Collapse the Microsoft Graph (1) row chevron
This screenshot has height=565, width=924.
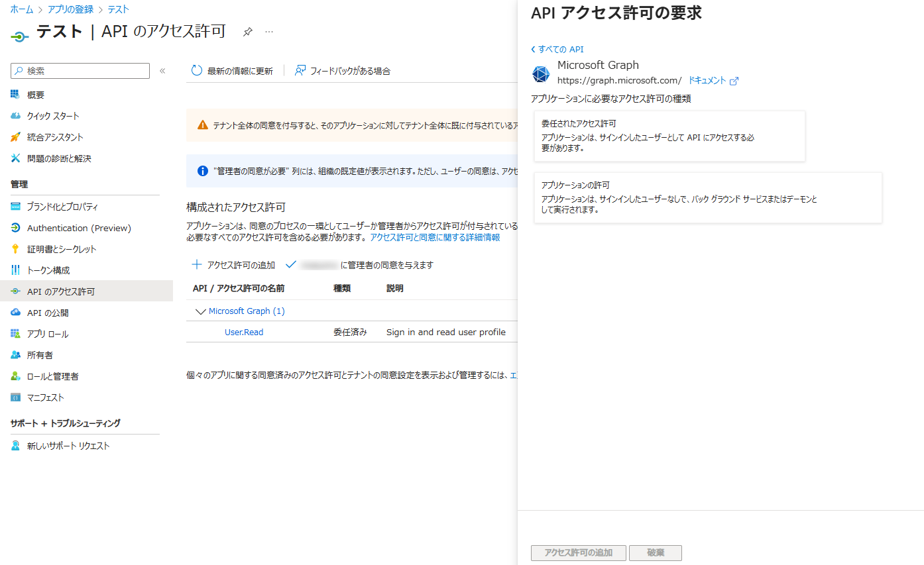coord(201,311)
